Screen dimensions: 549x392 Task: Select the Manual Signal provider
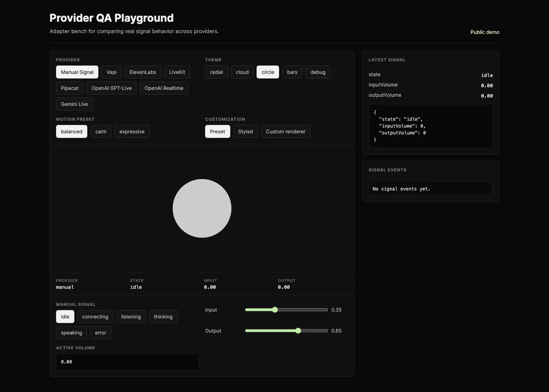point(77,72)
